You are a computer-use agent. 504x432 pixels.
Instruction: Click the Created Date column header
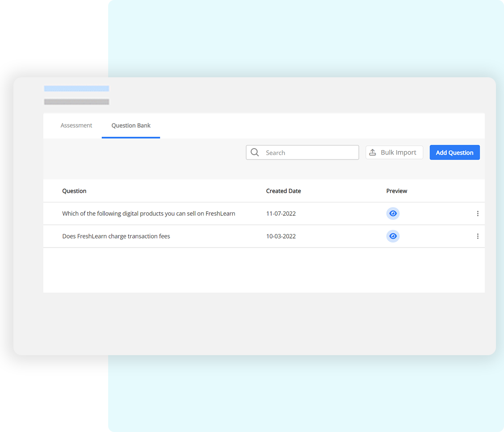point(283,191)
